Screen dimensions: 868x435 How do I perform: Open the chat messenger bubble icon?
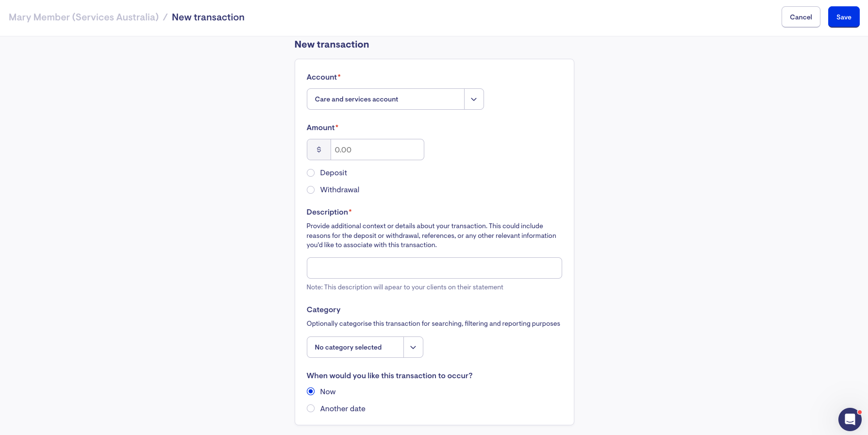pos(850,419)
